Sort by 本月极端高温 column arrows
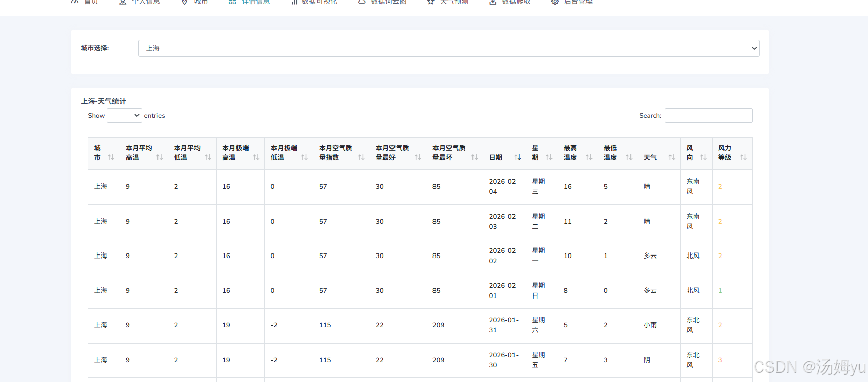868x382 pixels. (256, 157)
